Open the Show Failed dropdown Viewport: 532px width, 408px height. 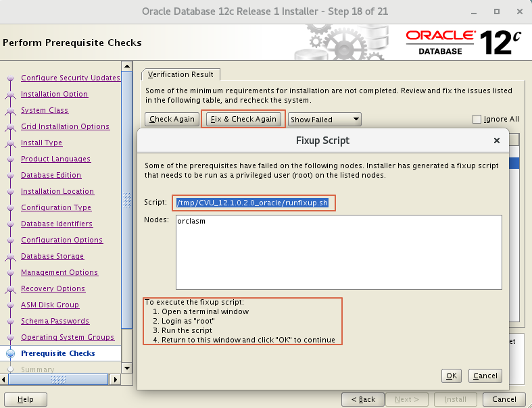[324, 120]
